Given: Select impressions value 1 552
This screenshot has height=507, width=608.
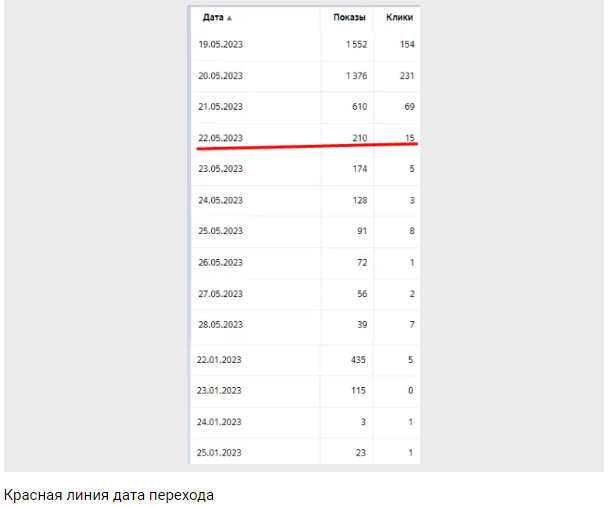Looking at the screenshot, I should [x=356, y=45].
